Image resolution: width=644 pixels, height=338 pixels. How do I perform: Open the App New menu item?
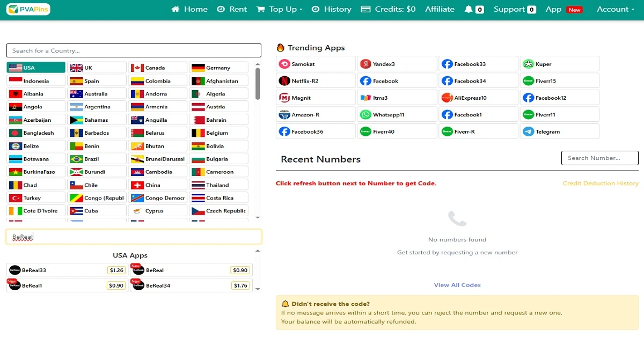(564, 9)
